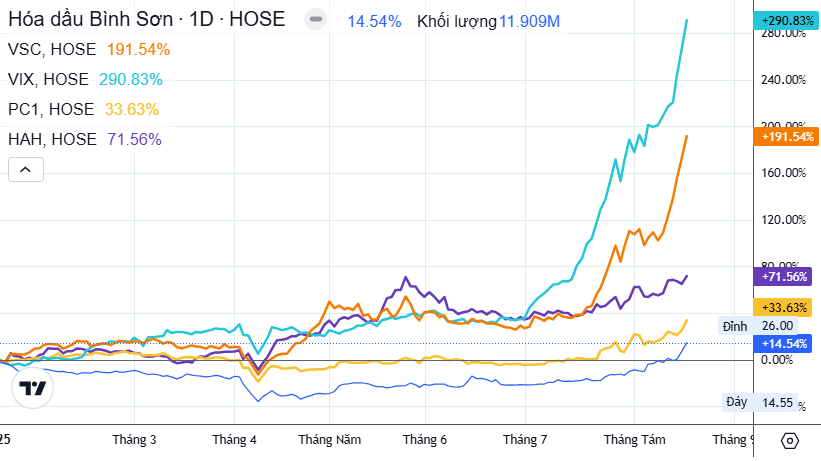Click the Tháng 3 time axis label

[x=134, y=440]
